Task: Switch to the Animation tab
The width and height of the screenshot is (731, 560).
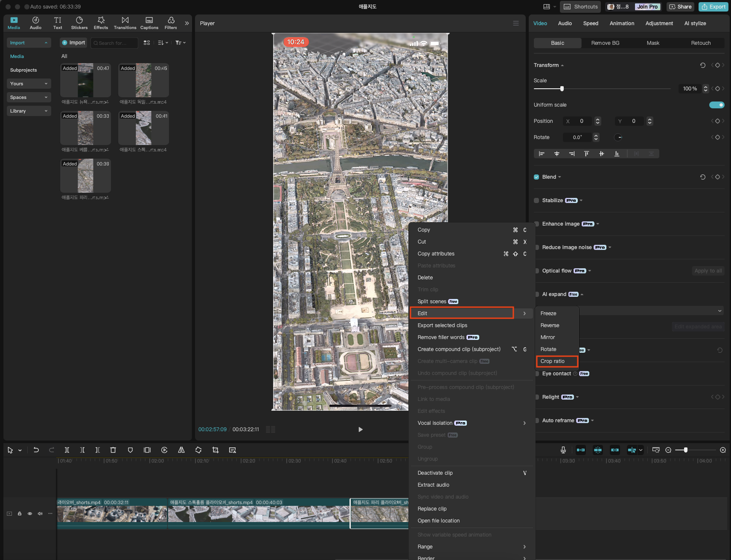Action: tap(622, 23)
